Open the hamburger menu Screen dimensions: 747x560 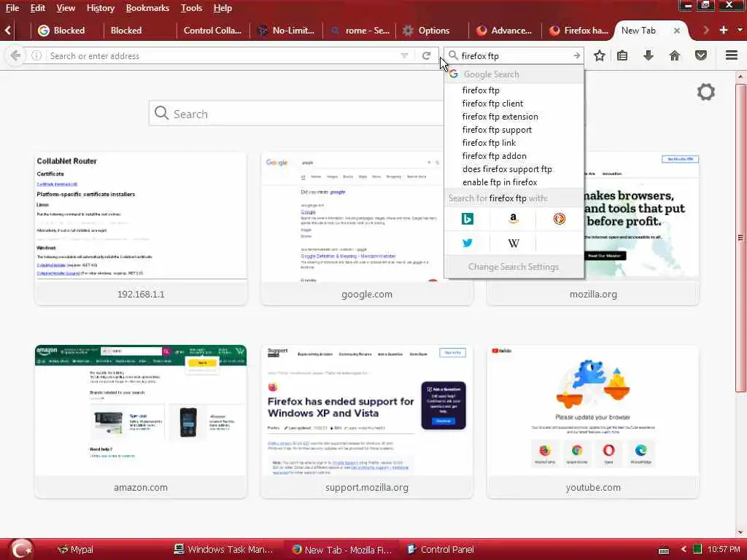732,55
